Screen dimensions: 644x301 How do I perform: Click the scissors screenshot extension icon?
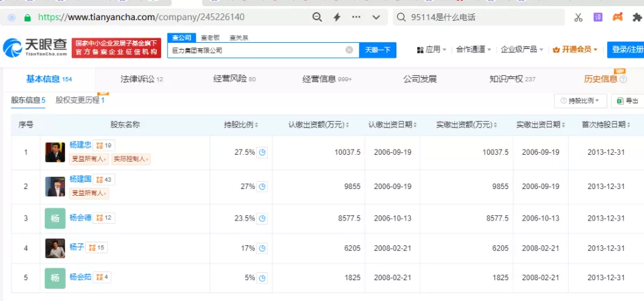578,17
